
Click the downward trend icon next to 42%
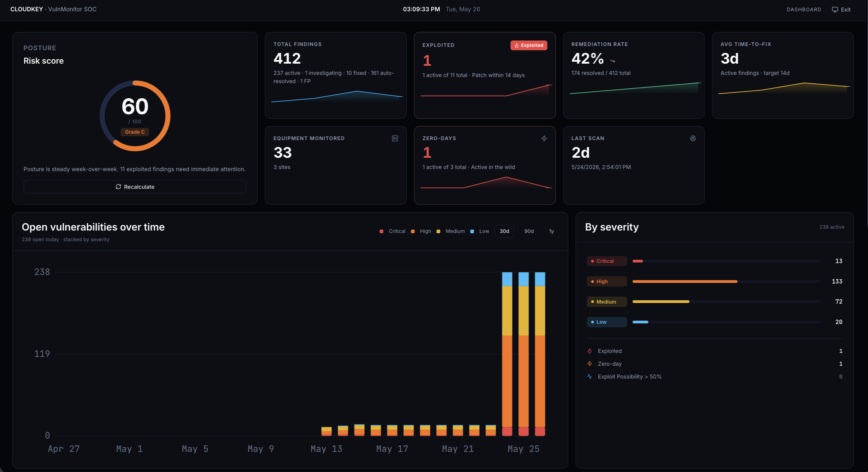613,61
